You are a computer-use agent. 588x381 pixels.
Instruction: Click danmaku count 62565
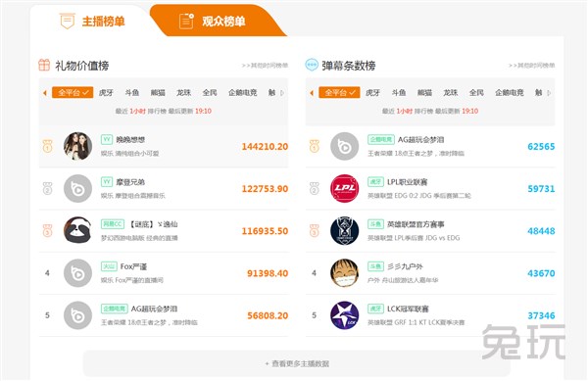(x=541, y=147)
